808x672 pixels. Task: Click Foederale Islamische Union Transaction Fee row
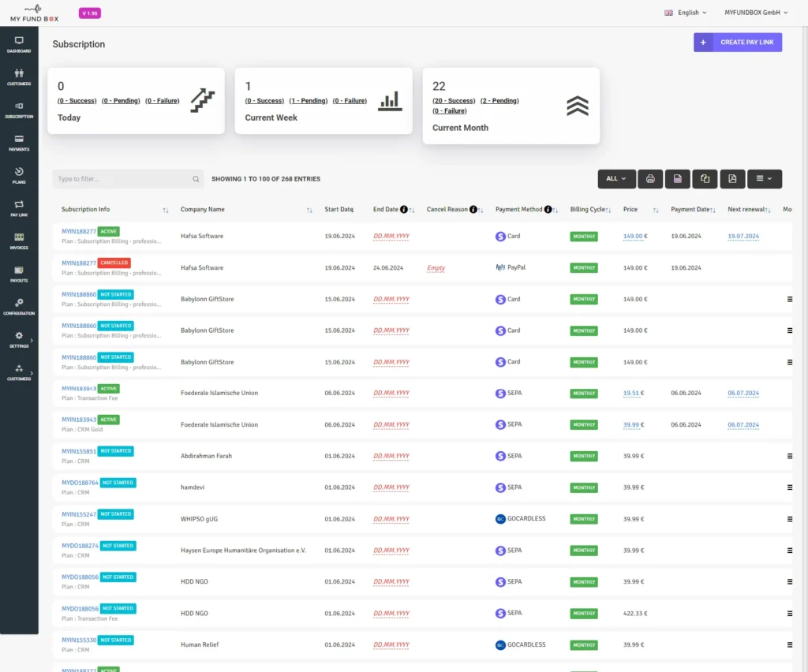tap(422, 394)
